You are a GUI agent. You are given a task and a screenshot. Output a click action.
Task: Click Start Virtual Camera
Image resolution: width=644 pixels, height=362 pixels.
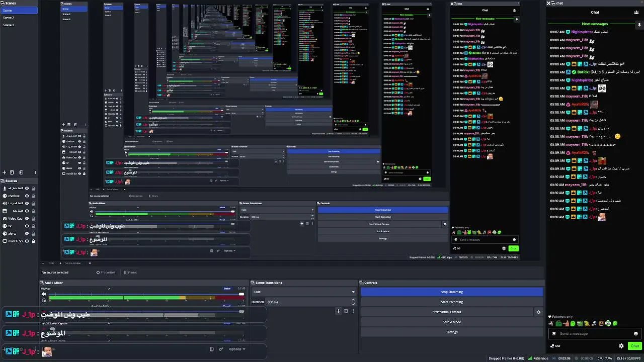[447, 312]
